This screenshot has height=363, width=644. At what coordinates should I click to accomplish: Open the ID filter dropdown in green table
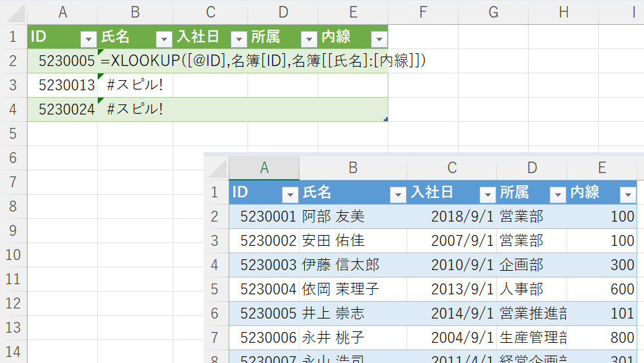pos(88,39)
